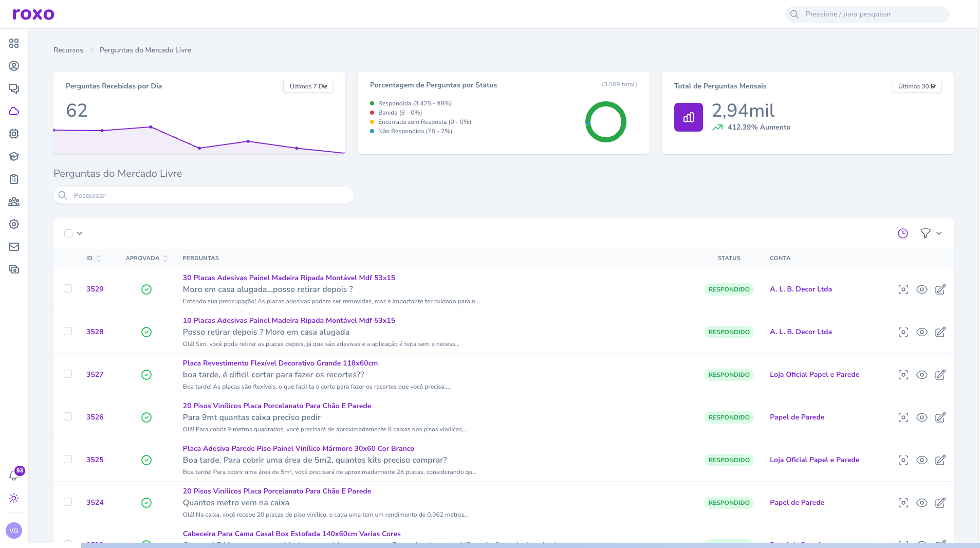980x548 pixels.
Task: Click scan icon for question 3525
Action: coord(903,460)
